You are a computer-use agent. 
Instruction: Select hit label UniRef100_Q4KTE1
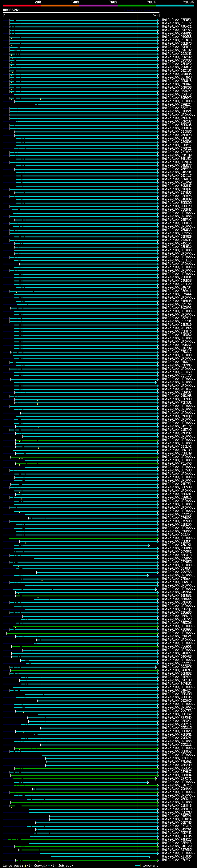[x=176, y=484]
